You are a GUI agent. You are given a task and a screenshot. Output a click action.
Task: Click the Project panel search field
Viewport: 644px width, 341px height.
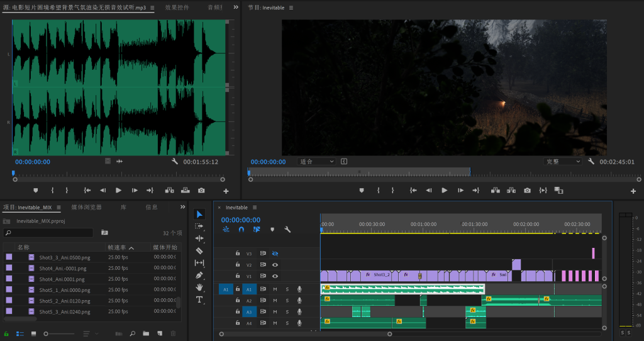coord(48,233)
